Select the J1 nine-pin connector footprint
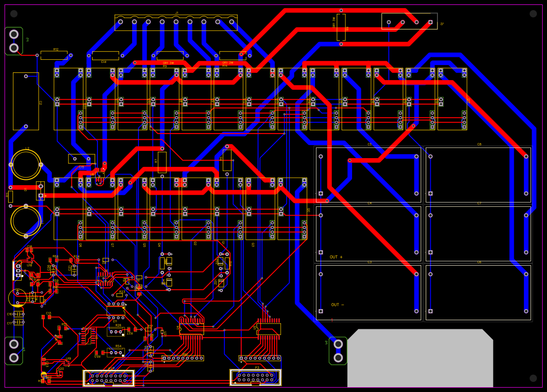 point(176,22)
